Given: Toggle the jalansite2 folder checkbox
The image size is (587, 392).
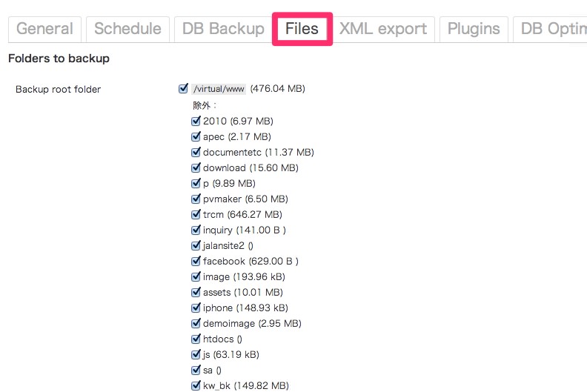Looking at the screenshot, I should point(196,245).
